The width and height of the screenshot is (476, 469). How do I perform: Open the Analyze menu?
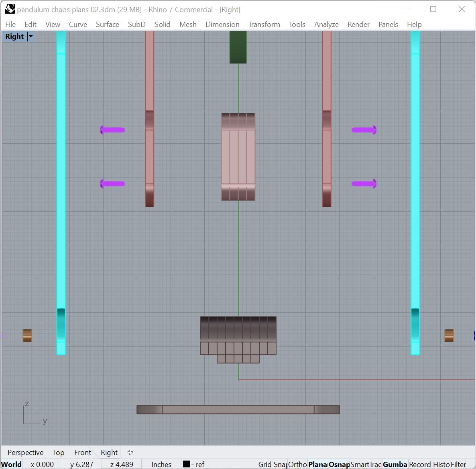[x=326, y=24]
